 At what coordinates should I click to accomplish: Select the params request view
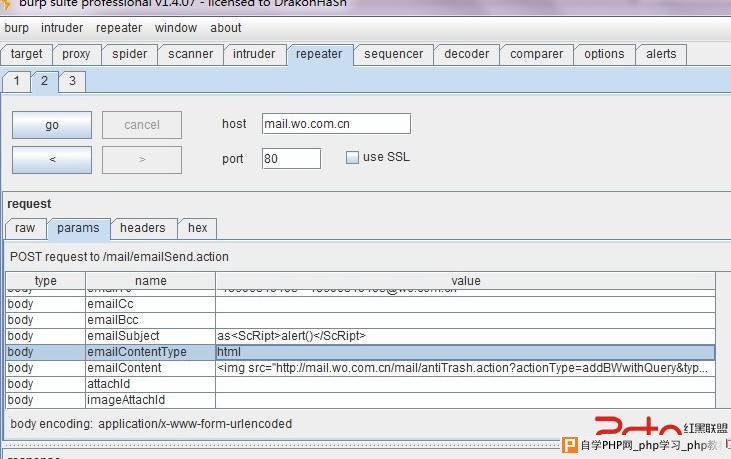point(78,228)
